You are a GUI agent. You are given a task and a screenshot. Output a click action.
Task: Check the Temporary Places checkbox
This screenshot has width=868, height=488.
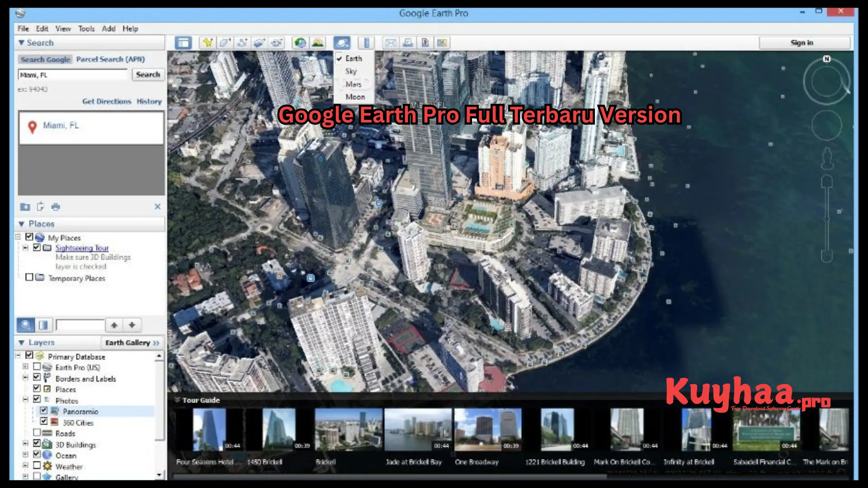(29, 277)
